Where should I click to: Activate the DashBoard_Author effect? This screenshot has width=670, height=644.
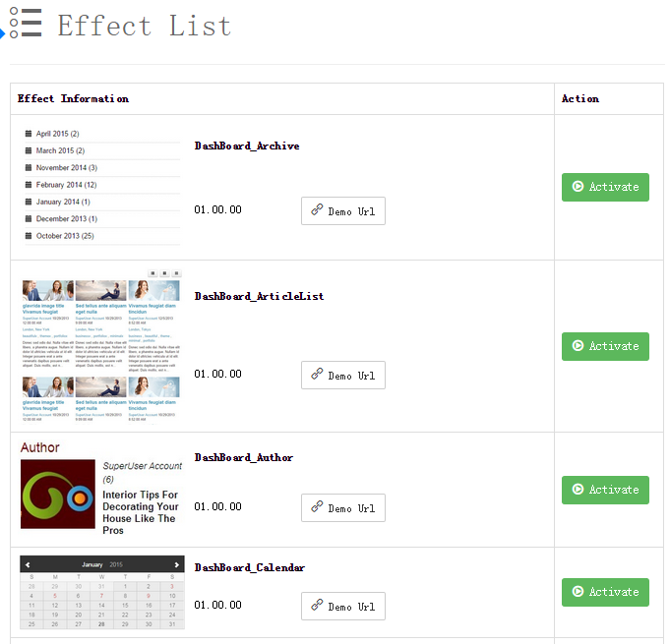pos(605,490)
